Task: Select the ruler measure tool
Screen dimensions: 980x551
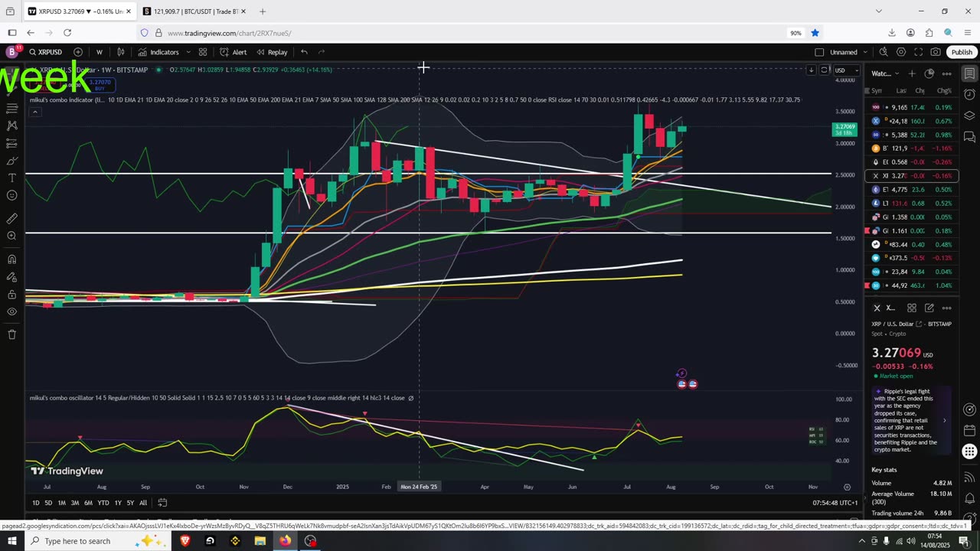Action: click(11, 218)
